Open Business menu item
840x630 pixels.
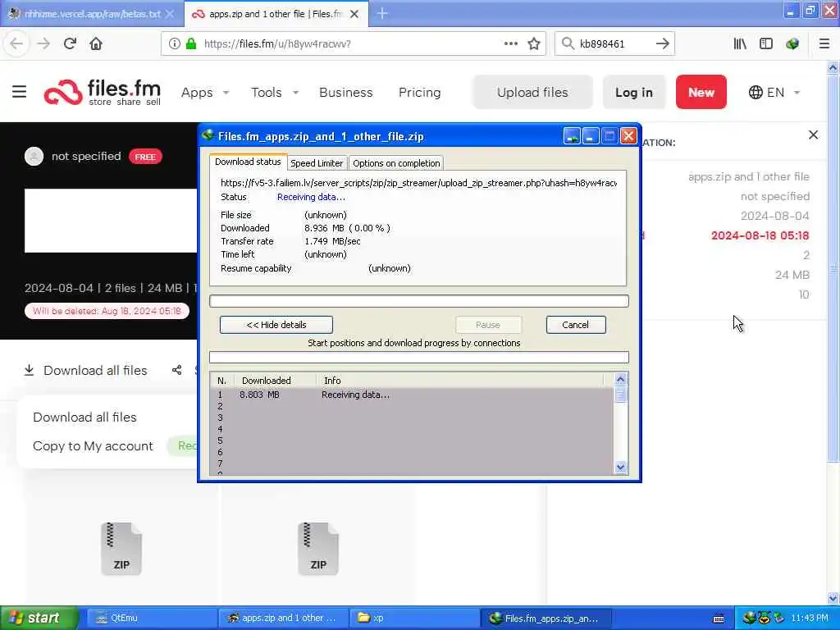(x=345, y=92)
